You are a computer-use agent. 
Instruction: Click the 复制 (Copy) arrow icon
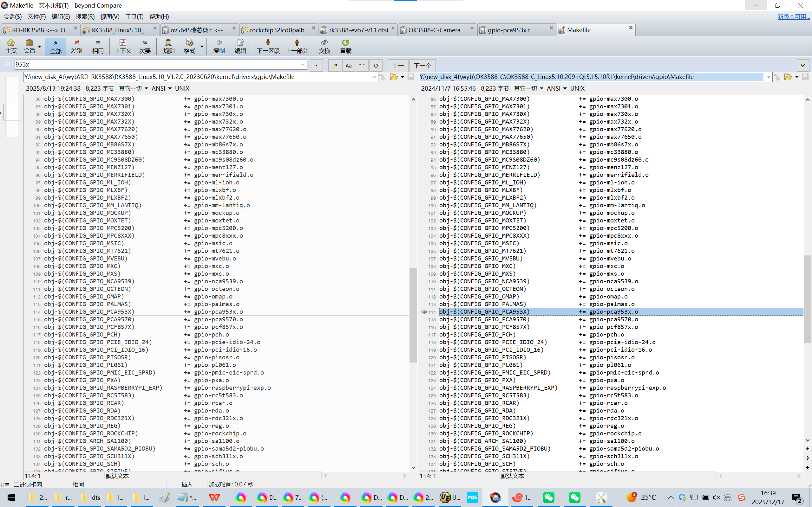(x=219, y=46)
